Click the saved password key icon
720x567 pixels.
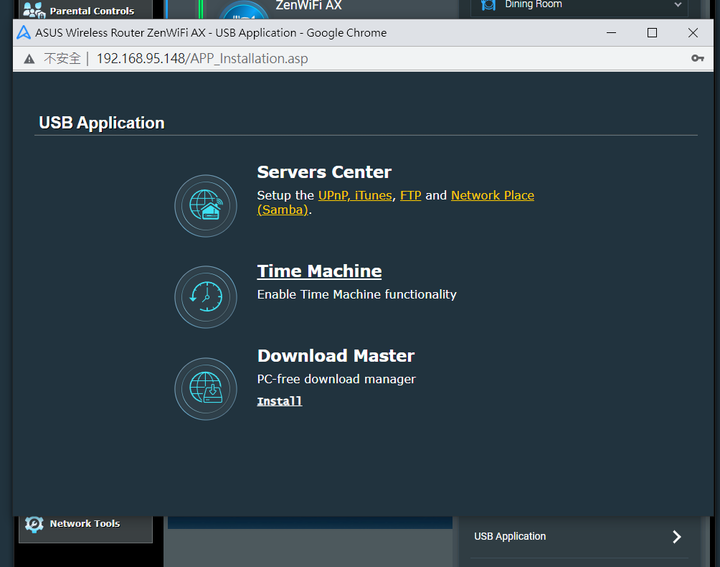[698, 58]
